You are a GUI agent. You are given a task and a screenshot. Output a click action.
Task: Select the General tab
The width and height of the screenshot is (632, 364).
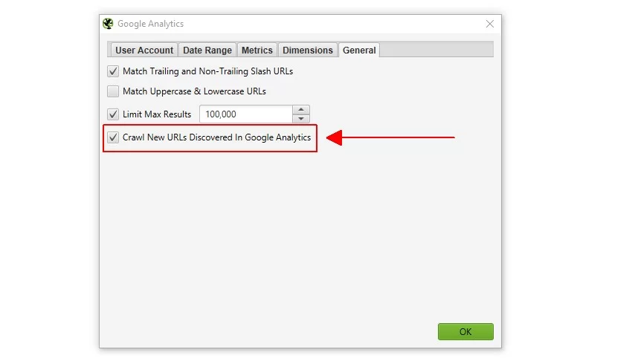(x=358, y=51)
